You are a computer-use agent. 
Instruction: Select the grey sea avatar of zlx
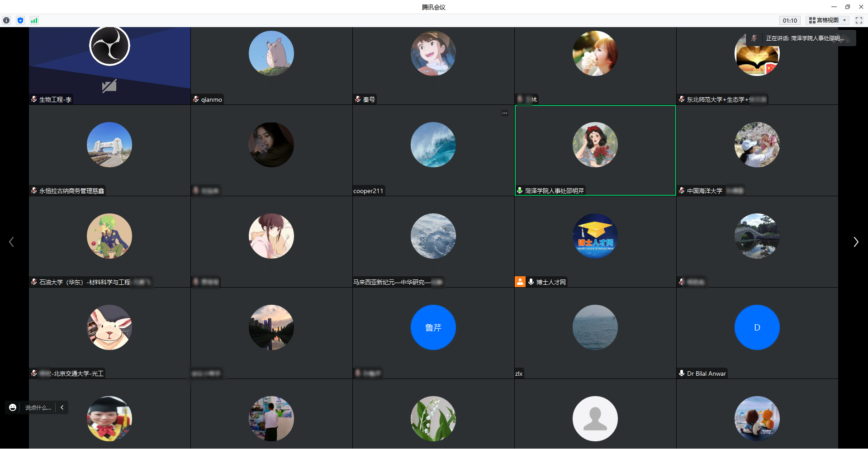click(595, 327)
